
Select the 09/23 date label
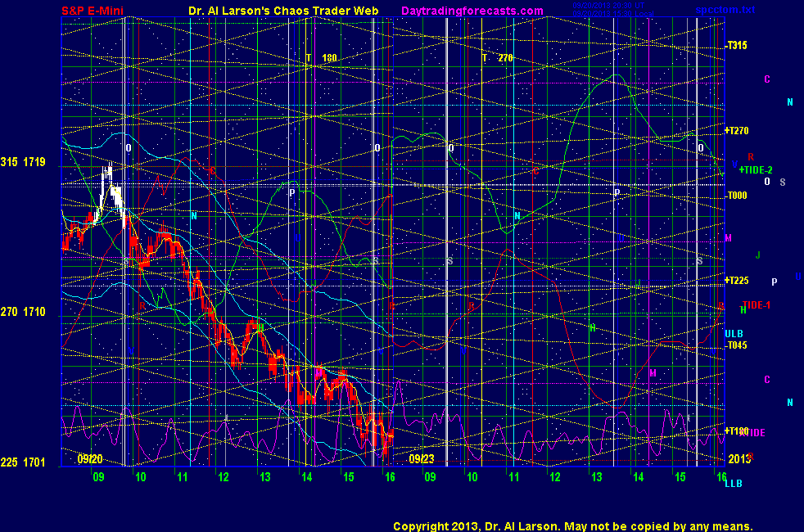click(422, 458)
